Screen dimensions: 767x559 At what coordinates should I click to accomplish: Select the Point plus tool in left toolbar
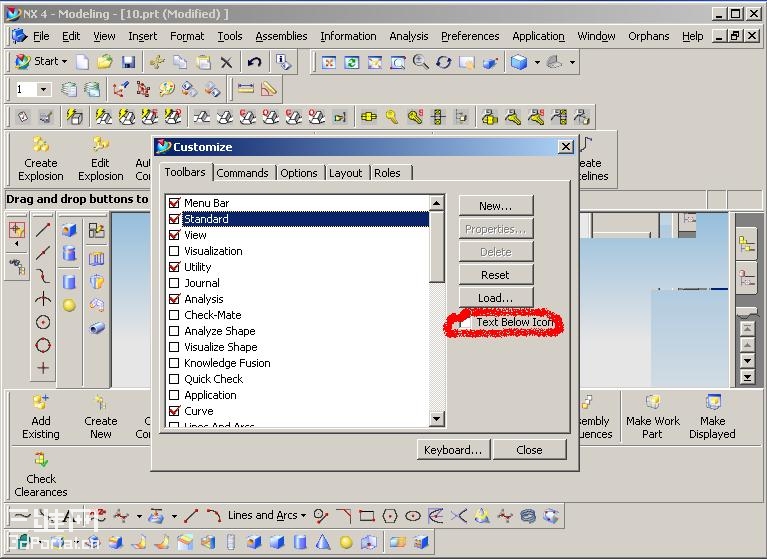point(43,368)
